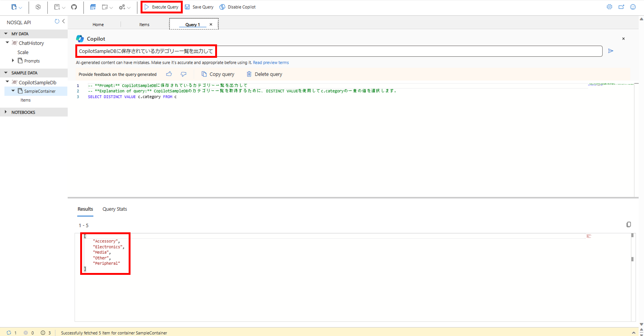This screenshot has width=644, height=336.
Task: Switch to the Query Stats tab
Action: click(115, 209)
